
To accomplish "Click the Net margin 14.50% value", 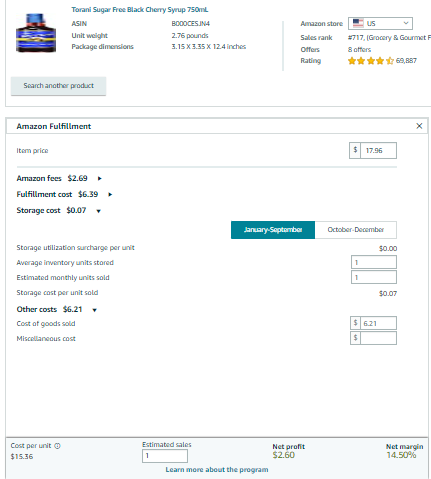I will (x=401, y=455).
